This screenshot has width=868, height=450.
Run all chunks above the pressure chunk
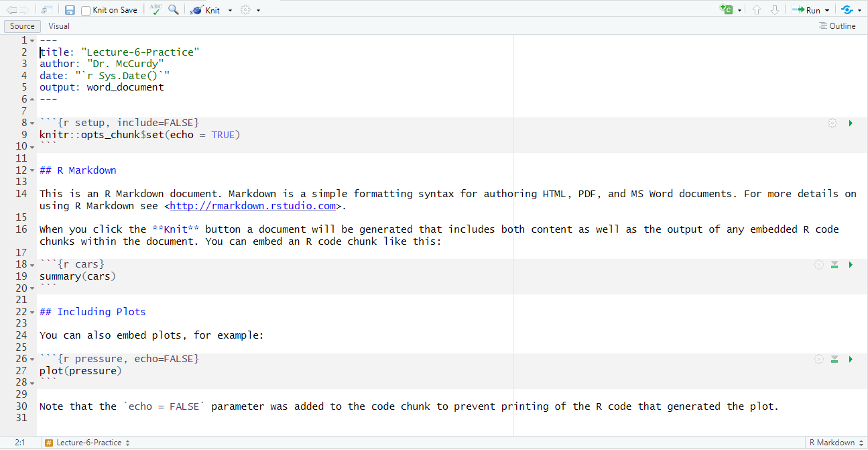click(x=834, y=359)
